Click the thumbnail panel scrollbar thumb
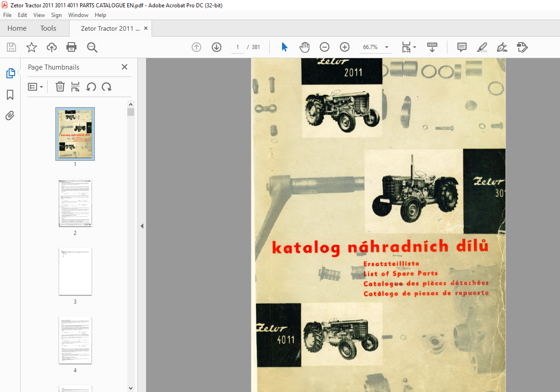The height and width of the screenshot is (392, 560). coord(131,112)
